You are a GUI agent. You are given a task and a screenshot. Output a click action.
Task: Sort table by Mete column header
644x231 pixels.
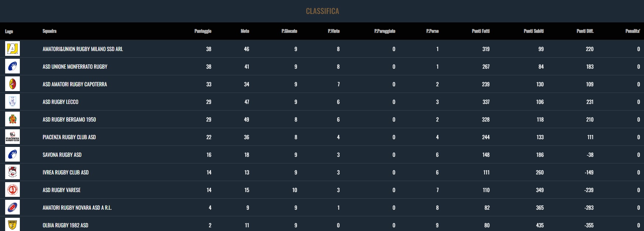click(x=245, y=31)
